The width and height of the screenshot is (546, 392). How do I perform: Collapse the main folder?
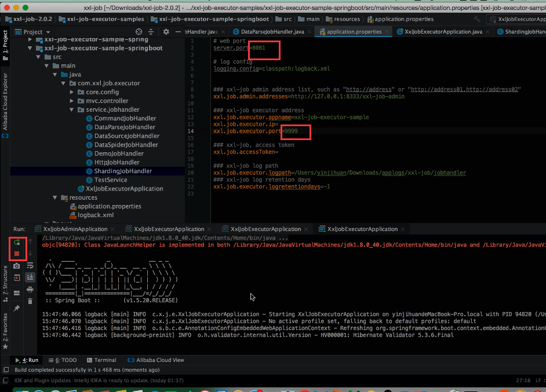[x=47, y=65]
